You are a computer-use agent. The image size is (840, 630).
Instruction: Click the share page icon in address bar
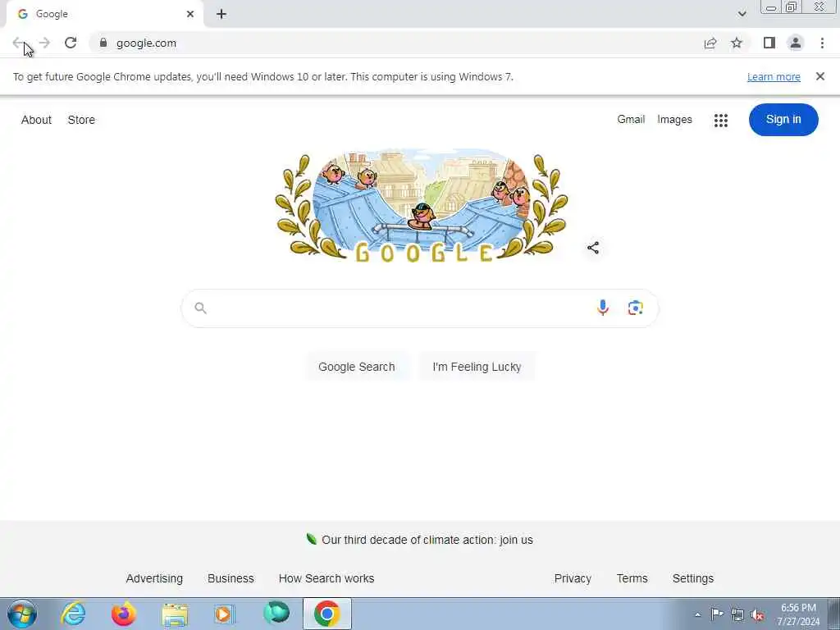point(710,43)
